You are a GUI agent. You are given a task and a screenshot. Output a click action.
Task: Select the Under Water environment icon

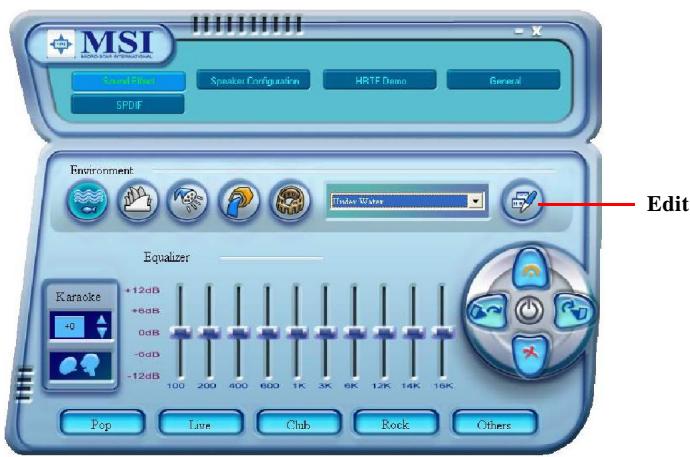tap(88, 201)
